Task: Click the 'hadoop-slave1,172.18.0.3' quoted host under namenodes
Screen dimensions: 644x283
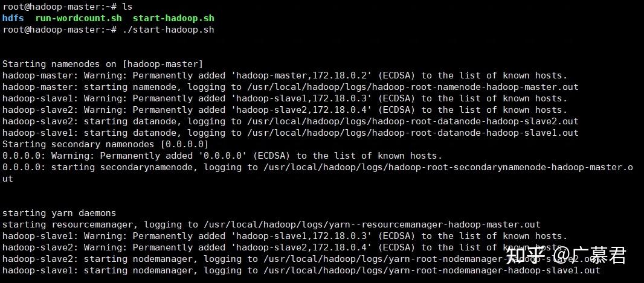Action: pos(302,98)
